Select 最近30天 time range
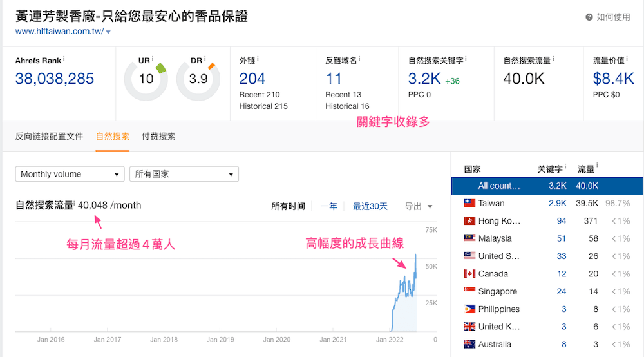 (x=370, y=206)
